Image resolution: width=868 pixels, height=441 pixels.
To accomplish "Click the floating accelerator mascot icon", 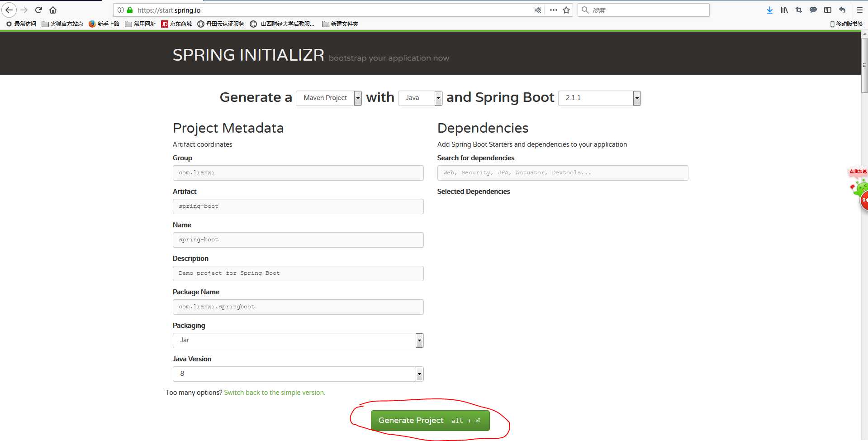I will 860,188.
